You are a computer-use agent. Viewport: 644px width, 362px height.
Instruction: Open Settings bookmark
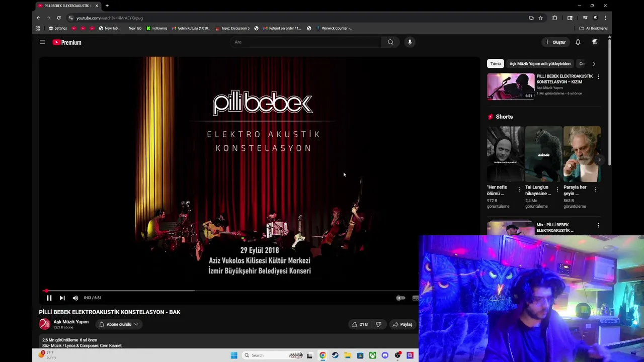pos(58,28)
